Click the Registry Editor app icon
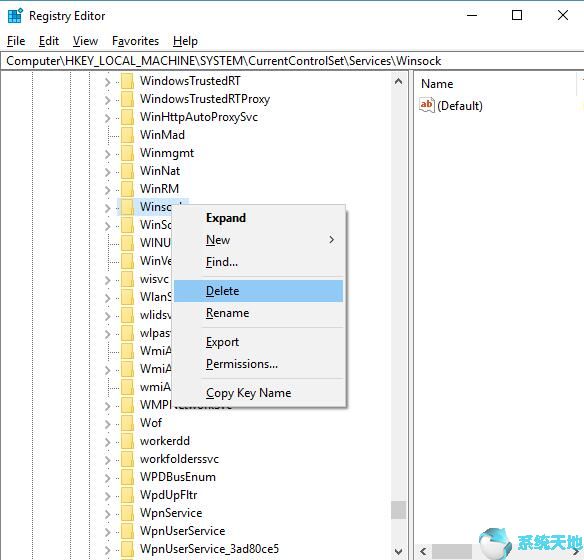The width and height of the screenshot is (584, 560). pyautogui.click(x=15, y=16)
